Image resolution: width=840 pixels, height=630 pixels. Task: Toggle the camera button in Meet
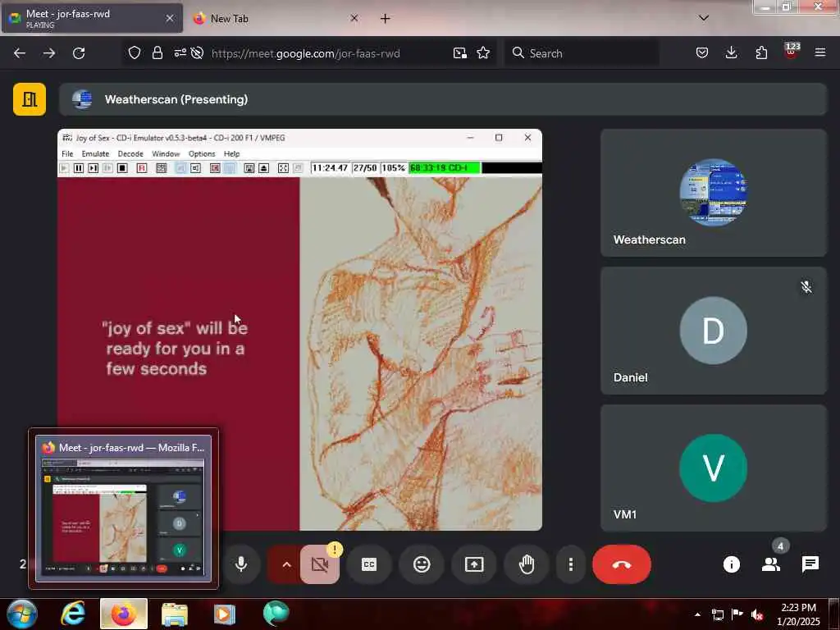pyautogui.click(x=320, y=564)
